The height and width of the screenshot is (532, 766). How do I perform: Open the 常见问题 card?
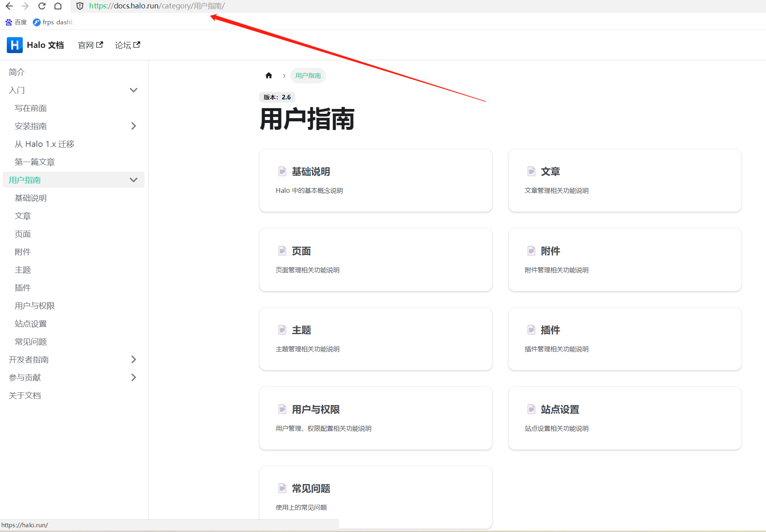376,497
